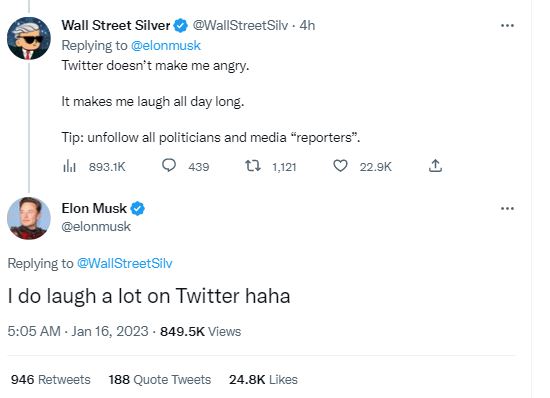Open Elon Musk's profile picture
Image resolution: width=550 pixels, height=398 pixels.
tap(29, 218)
